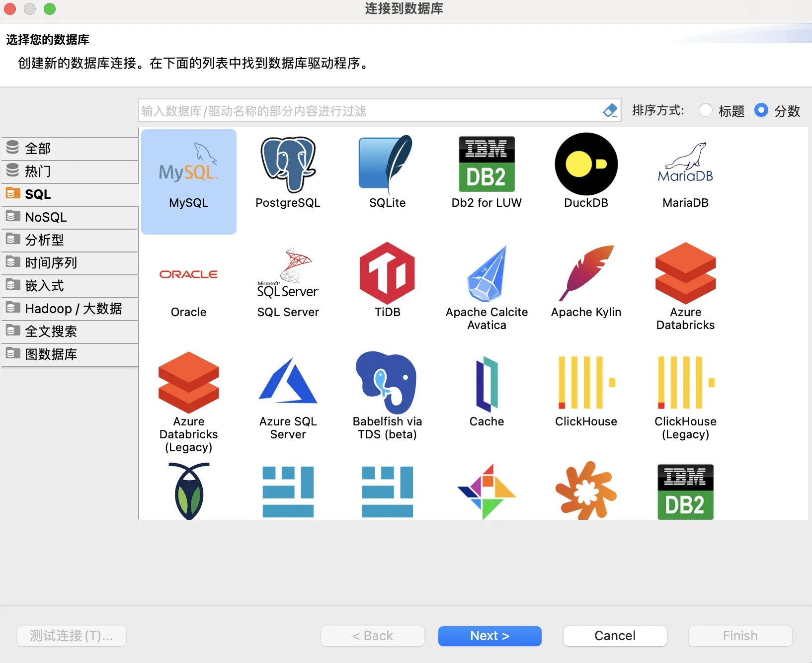Screen dimensions: 812x663
Task: Open the 时间序列 time-series category
Action: coord(70,263)
